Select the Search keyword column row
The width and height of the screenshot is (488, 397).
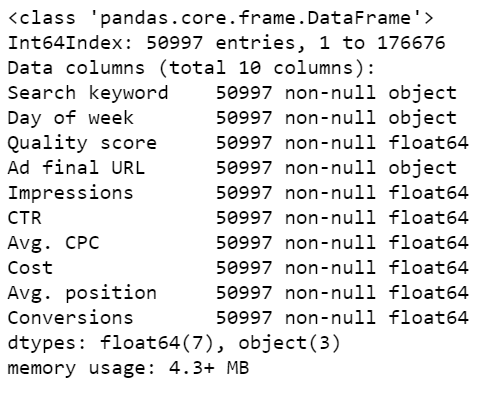point(232,93)
